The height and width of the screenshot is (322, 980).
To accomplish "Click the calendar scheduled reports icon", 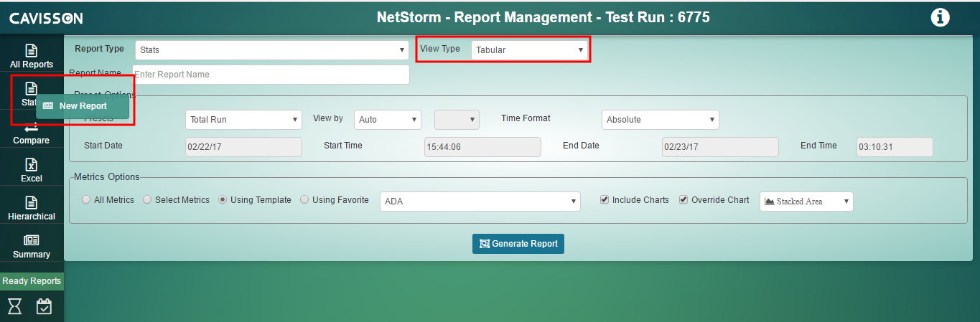I will (x=45, y=306).
